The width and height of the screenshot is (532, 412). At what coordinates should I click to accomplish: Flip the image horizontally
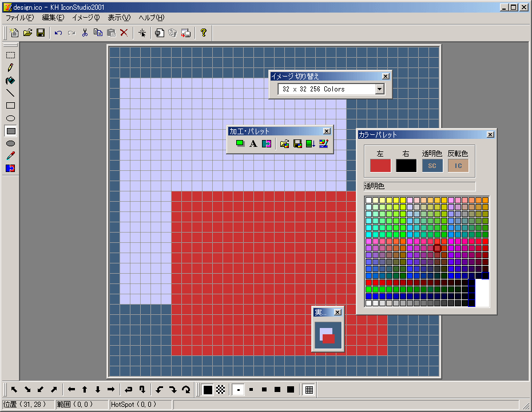pyautogui.click(x=129, y=390)
